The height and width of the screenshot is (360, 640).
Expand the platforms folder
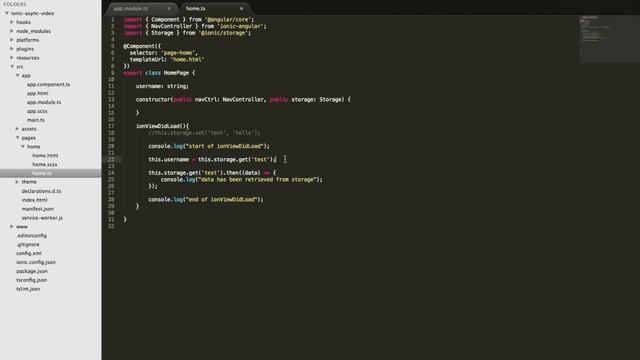pyautogui.click(x=12, y=40)
